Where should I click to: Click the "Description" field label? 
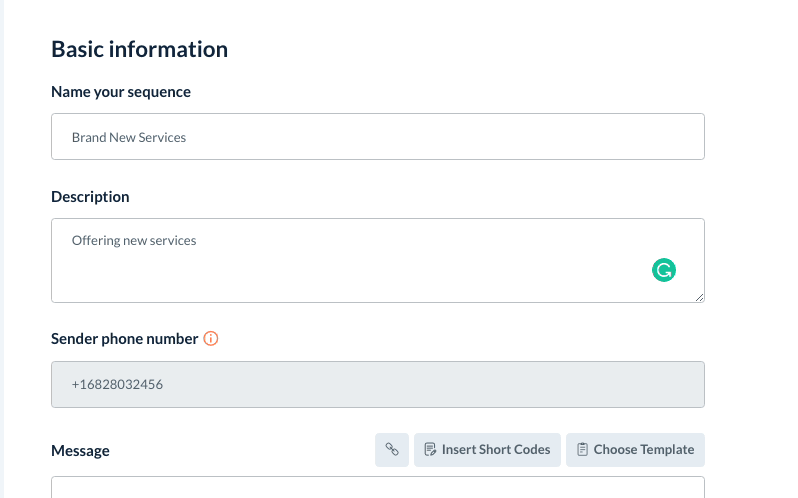click(x=90, y=197)
